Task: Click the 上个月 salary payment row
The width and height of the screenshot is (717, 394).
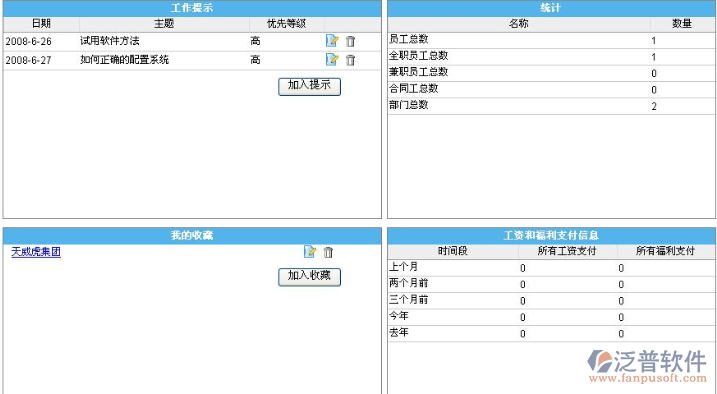Action: (x=551, y=268)
